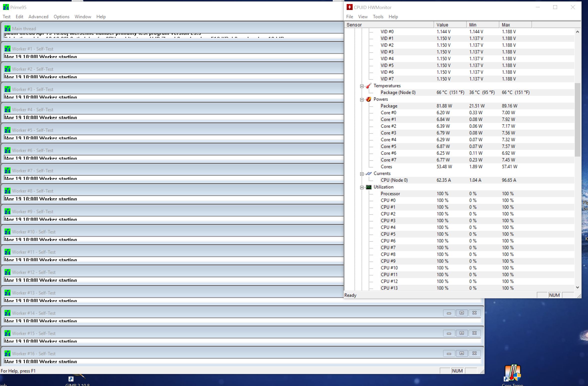Collapse the Currents tree node
Image resolution: width=588 pixels, height=386 pixels.
tap(362, 174)
